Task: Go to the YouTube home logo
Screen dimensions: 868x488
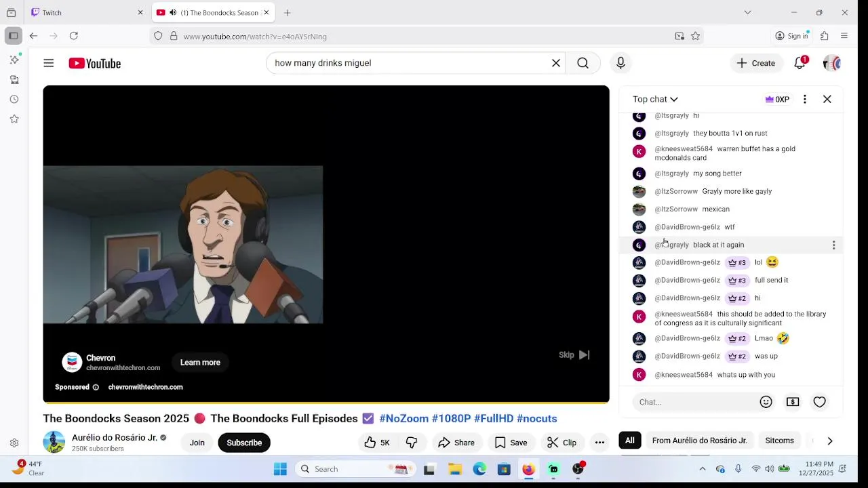Action: tap(94, 63)
